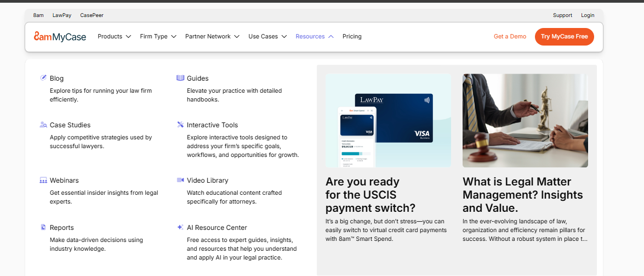644x276 pixels.
Task: Open the Login link
Action: pos(588,15)
